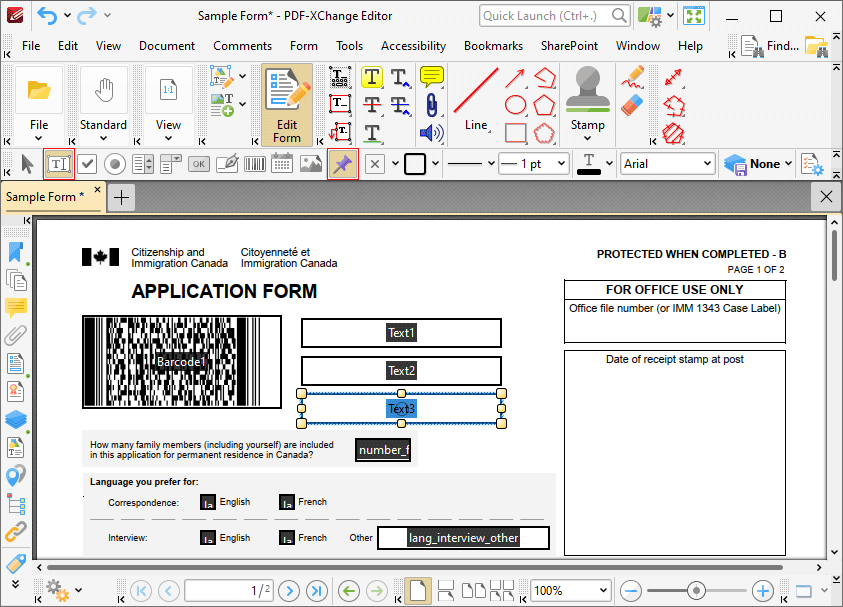Enable continuous page layout
Viewport: 843px width, 607px height.
tap(446, 591)
